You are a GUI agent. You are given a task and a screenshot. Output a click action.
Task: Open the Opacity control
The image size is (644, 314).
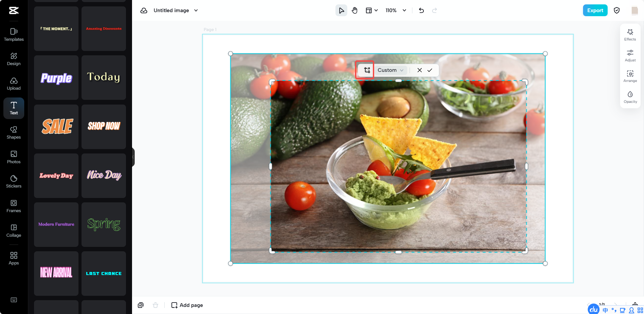pyautogui.click(x=630, y=97)
